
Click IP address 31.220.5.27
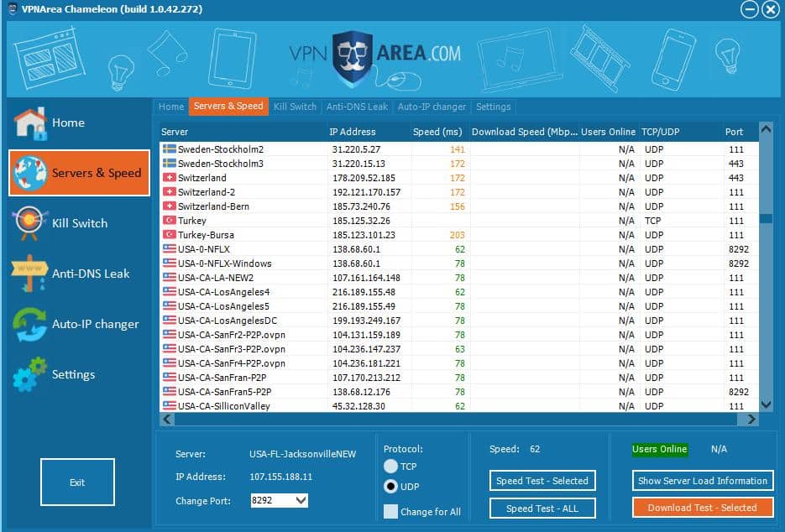point(357,149)
